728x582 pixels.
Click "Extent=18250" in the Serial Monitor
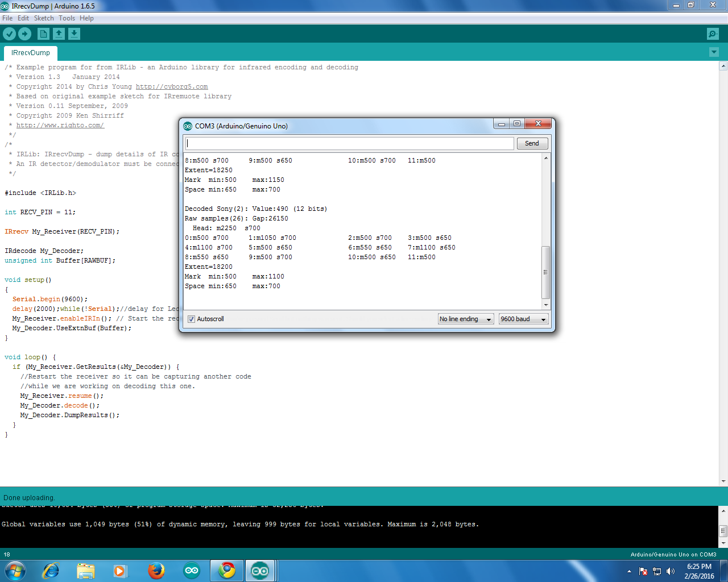[x=209, y=171]
